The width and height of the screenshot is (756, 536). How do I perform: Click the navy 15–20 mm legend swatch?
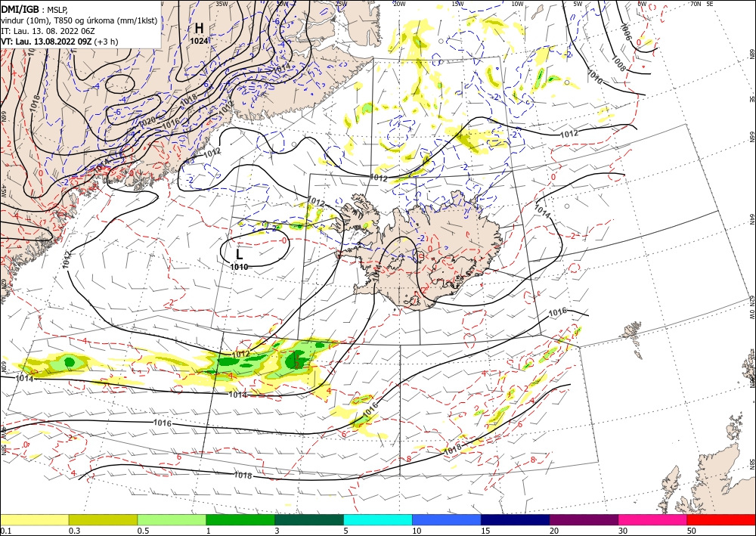[x=516, y=519]
